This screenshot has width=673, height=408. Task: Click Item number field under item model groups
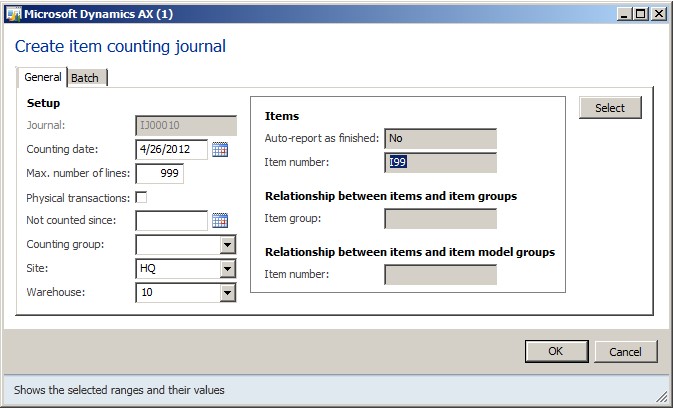pos(440,275)
